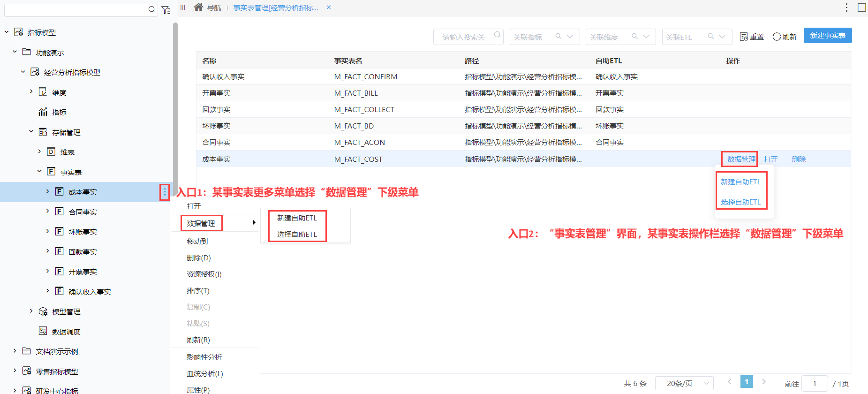Click the search magnifier in the sidebar search box
The image size is (868, 394).
[151, 9]
